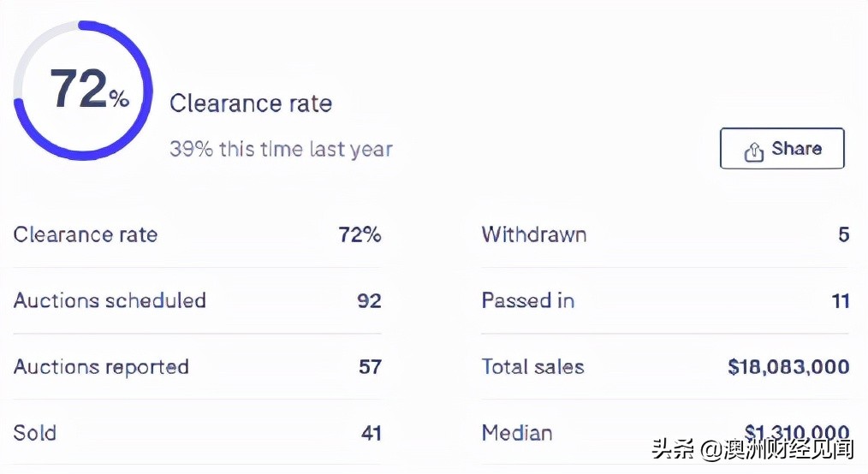Select the Auctions scheduled value 92
Image resolution: width=868 pixels, height=474 pixels.
tap(369, 301)
